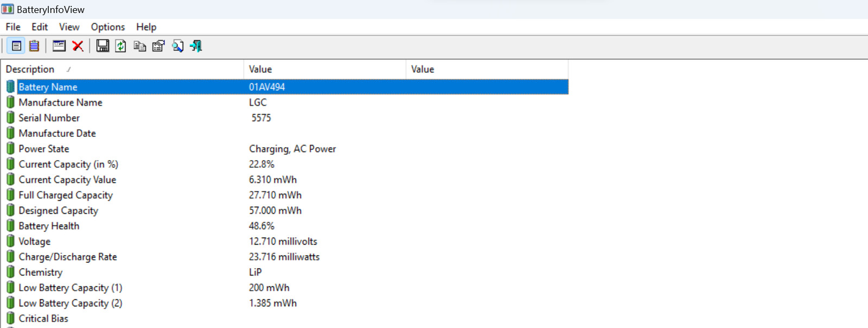Click the battery icon beside Low Battery Capacity (1)
Image resolution: width=868 pixels, height=328 pixels.
pyautogui.click(x=10, y=288)
